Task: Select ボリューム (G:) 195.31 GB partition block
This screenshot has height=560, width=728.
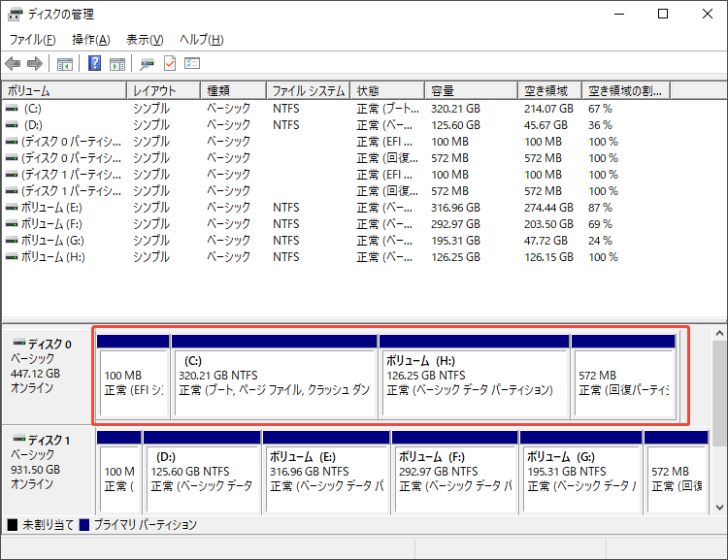Action: point(580,472)
